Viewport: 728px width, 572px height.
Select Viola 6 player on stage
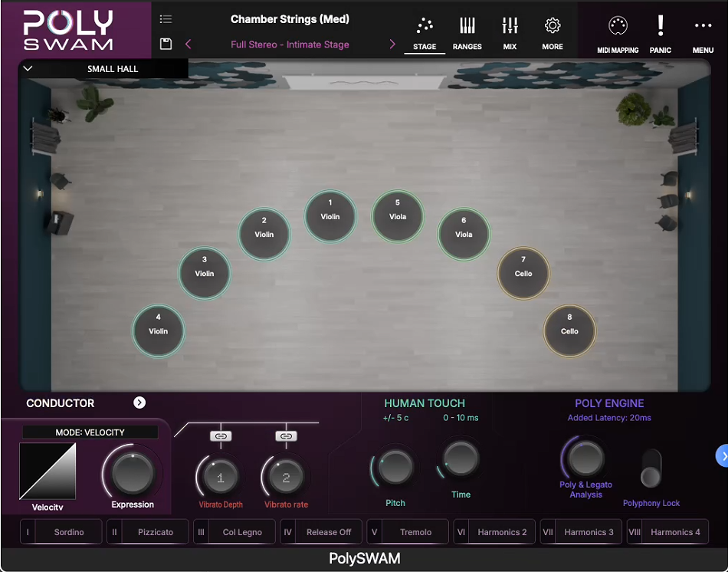(464, 234)
